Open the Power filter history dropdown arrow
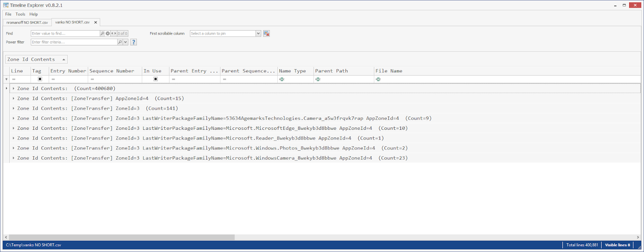644x252 pixels. coord(126,42)
